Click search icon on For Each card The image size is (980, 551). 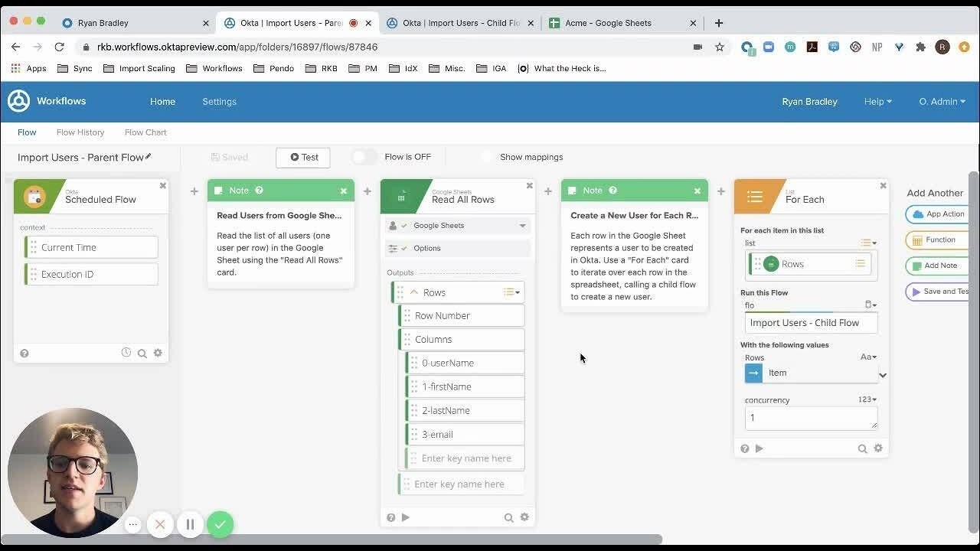[862, 449]
